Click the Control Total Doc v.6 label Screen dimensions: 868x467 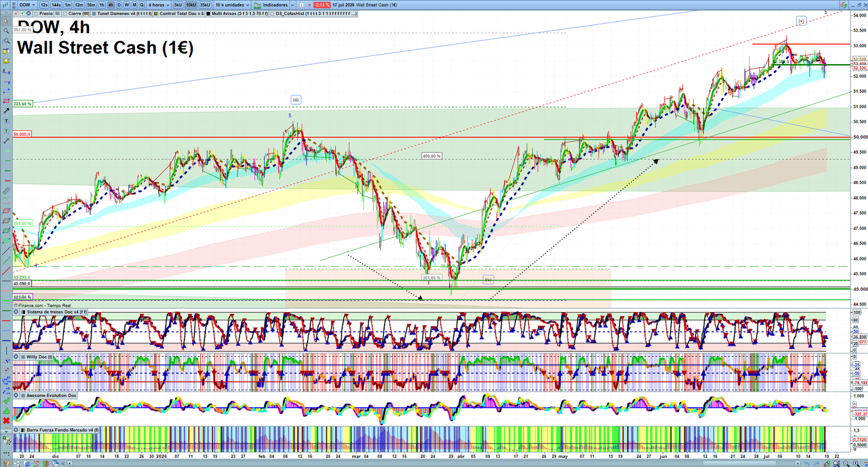click(x=182, y=14)
